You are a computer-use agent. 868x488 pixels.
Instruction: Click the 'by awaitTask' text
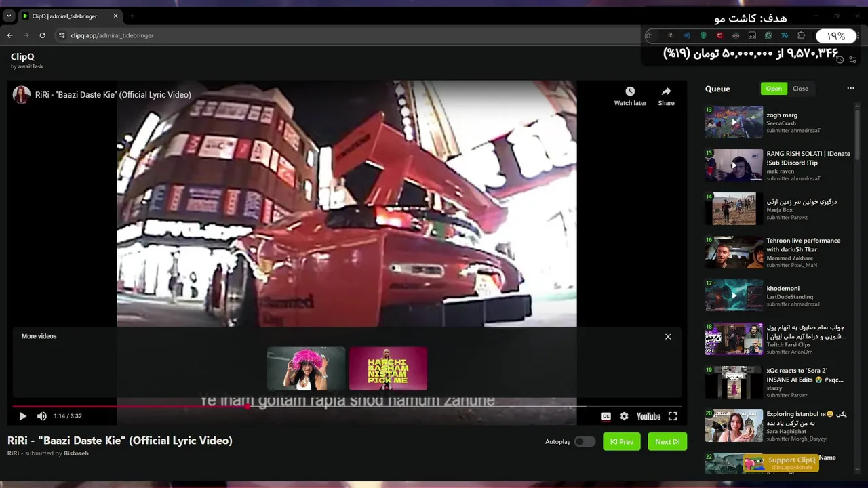(x=27, y=66)
